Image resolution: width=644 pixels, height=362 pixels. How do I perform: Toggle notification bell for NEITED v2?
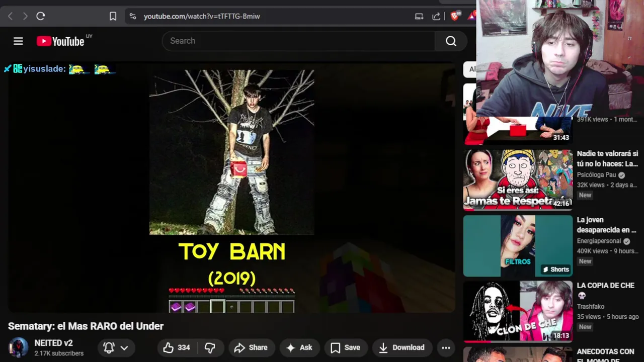(109, 347)
